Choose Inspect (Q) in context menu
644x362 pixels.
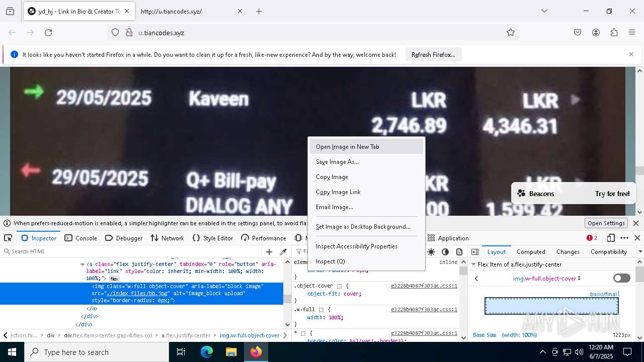tap(366, 261)
